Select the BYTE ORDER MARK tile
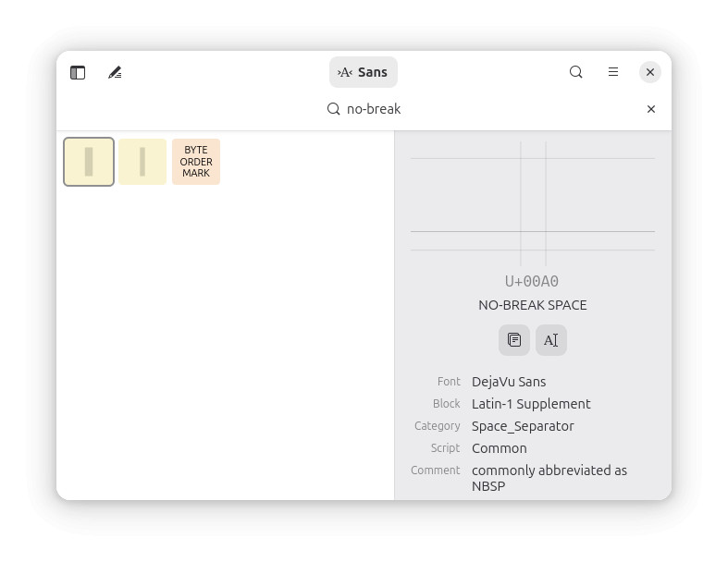Viewport: 728px width, 562px height. click(x=196, y=162)
